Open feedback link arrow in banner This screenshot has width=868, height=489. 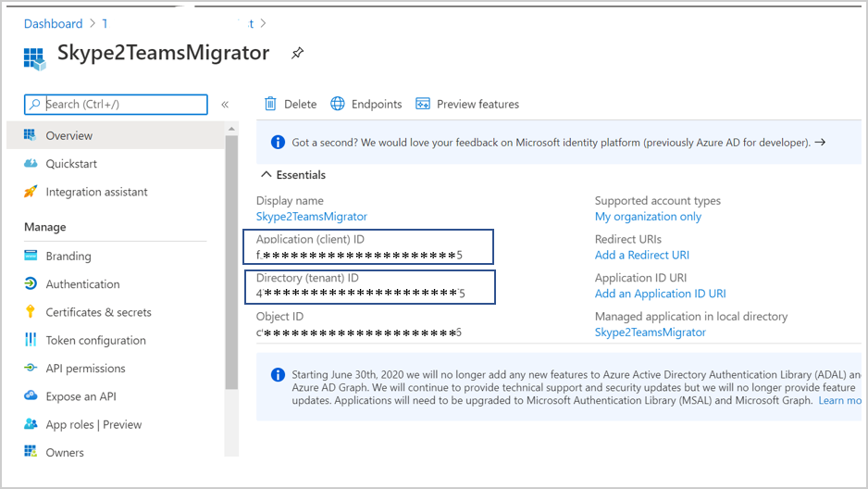(821, 143)
